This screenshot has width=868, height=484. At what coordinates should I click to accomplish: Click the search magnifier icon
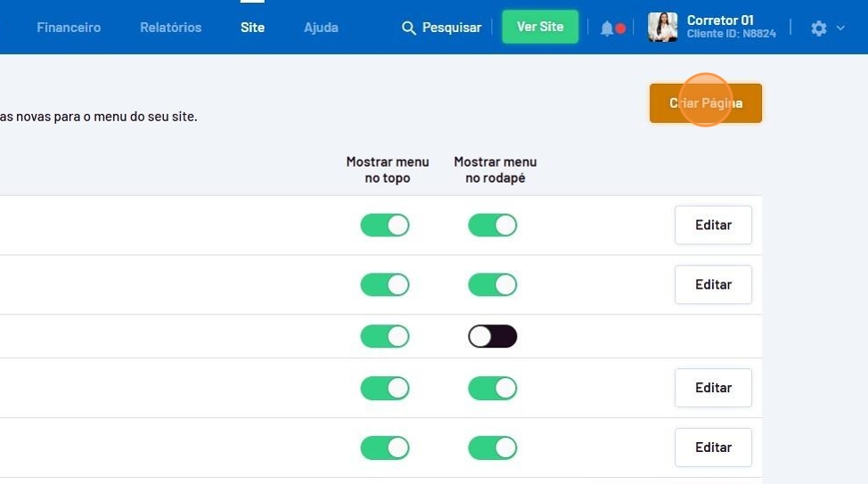pyautogui.click(x=409, y=28)
